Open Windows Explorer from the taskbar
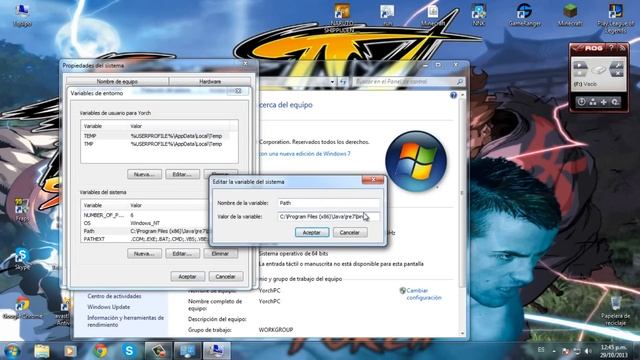Image resolution: width=640 pixels, height=360 pixels. [x=42, y=351]
